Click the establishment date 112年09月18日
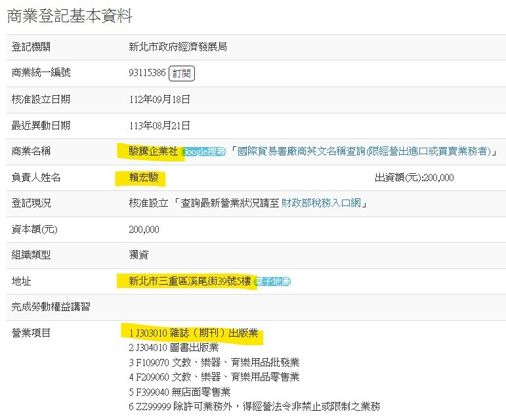Image resolution: width=506 pixels, height=420 pixels. 159,99
